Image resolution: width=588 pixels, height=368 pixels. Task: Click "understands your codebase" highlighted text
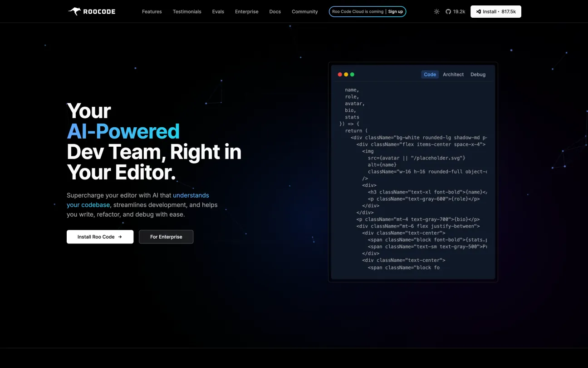click(138, 200)
